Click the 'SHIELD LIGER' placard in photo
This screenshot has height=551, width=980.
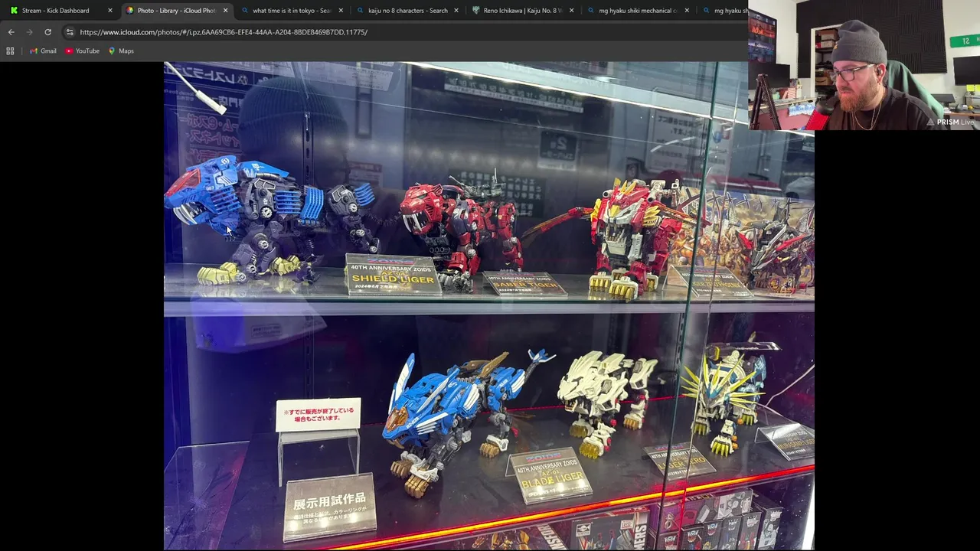pyautogui.click(x=393, y=275)
